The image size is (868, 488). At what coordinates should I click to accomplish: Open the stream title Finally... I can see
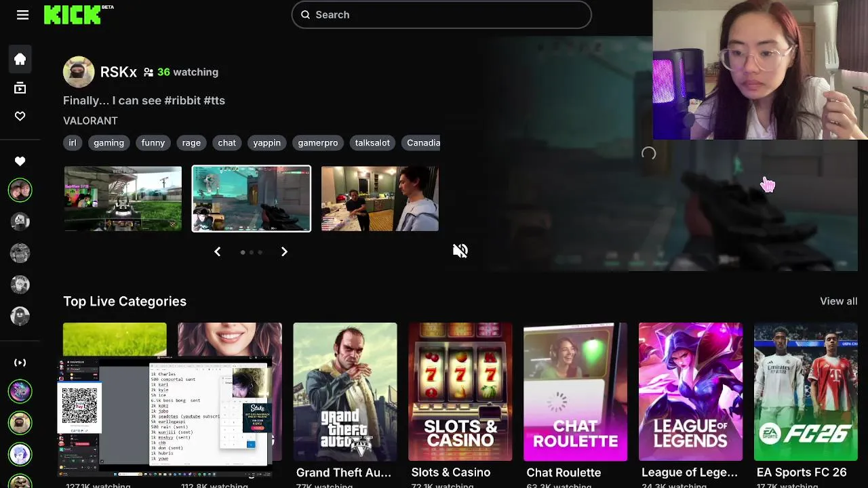click(x=144, y=100)
